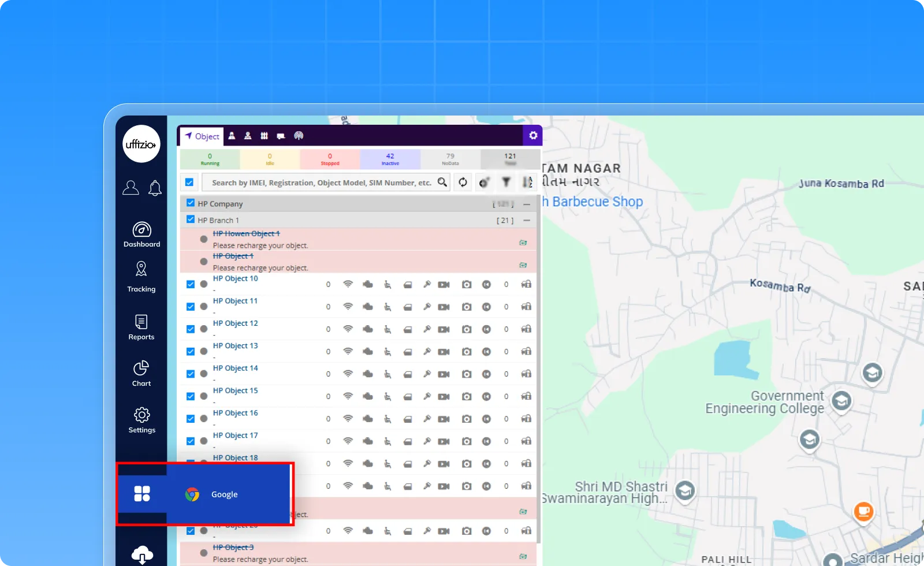Open the Reports section

point(141,327)
